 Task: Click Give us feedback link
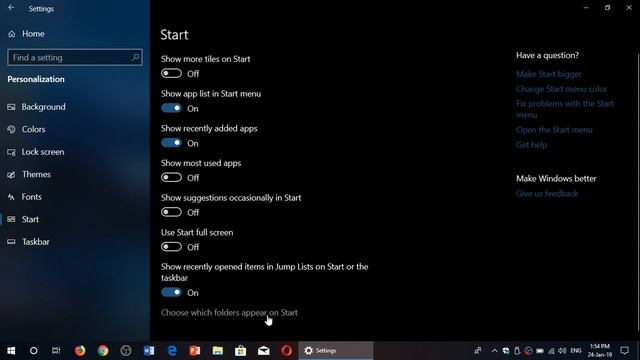pyautogui.click(x=547, y=194)
